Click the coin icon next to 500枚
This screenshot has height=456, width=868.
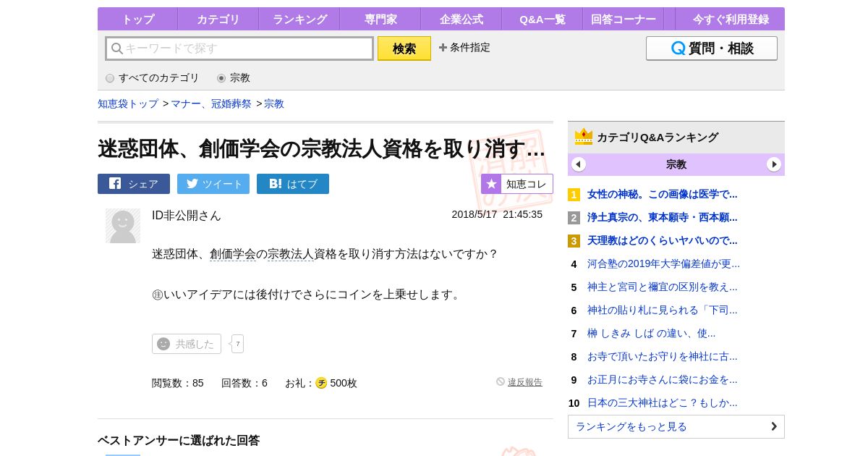tap(321, 383)
